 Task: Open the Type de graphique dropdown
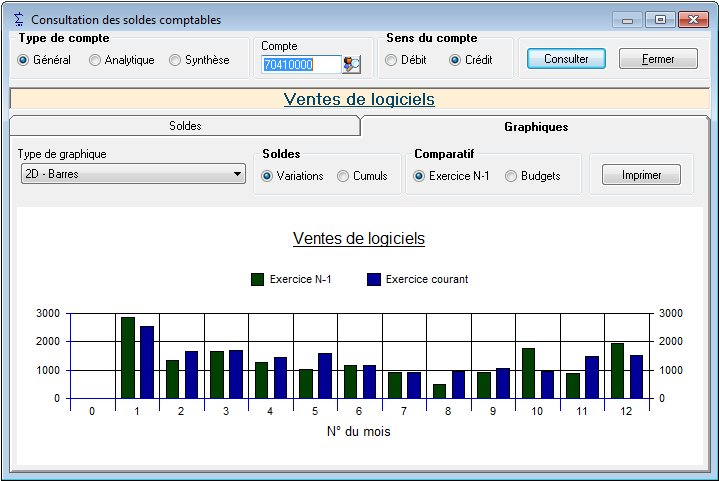point(133,174)
